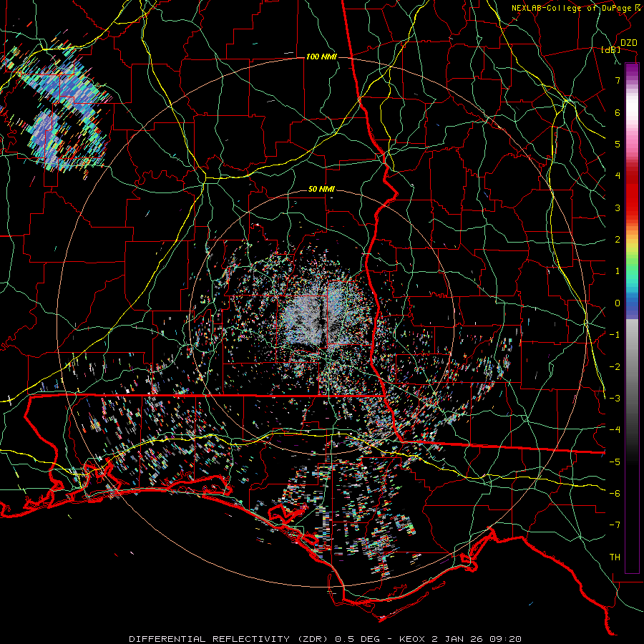Select the -2 value on color scale
The width and height of the screenshot is (644, 644).
pyautogui.click(x=615, y=367)
